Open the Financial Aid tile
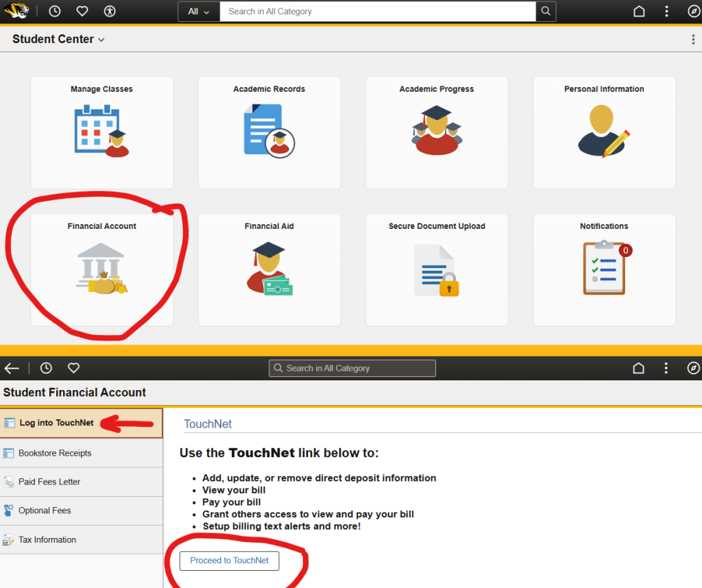 coord(269,269)
